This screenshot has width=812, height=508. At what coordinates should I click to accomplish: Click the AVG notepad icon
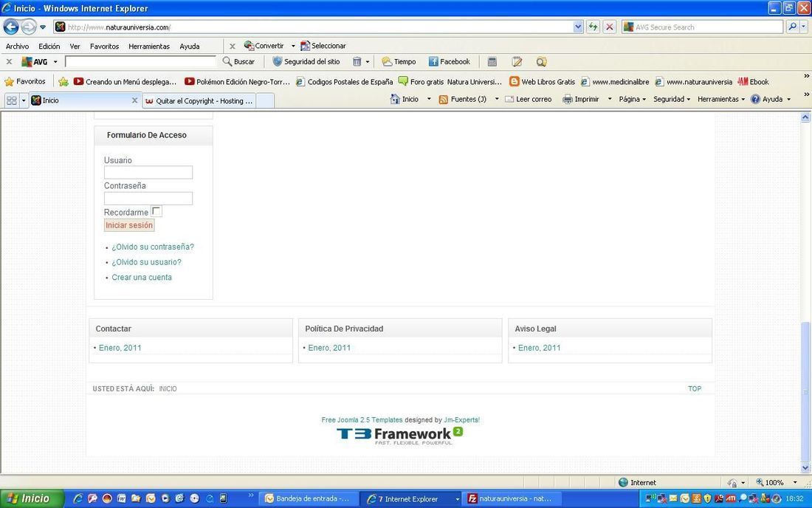tap(517, 61)
